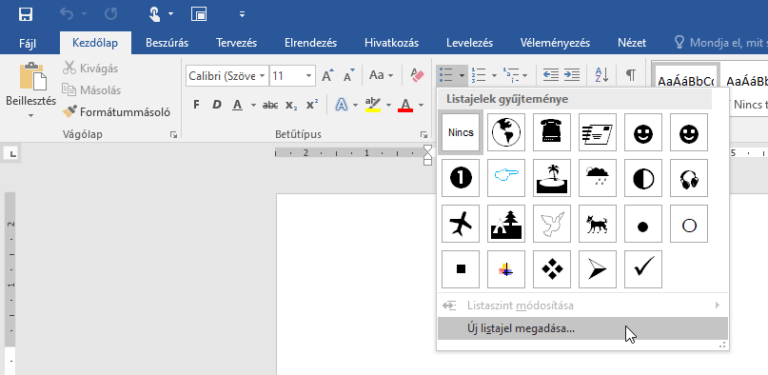768x375 pixels.
Task: Choose the blue pointing hand bullet
Action: [x=506, y=178]
